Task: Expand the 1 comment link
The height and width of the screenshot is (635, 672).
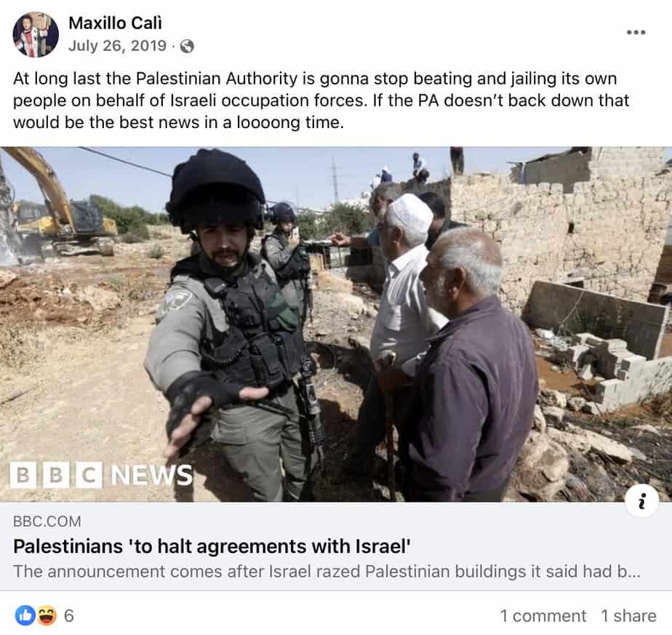Action: tap(543, 616)
